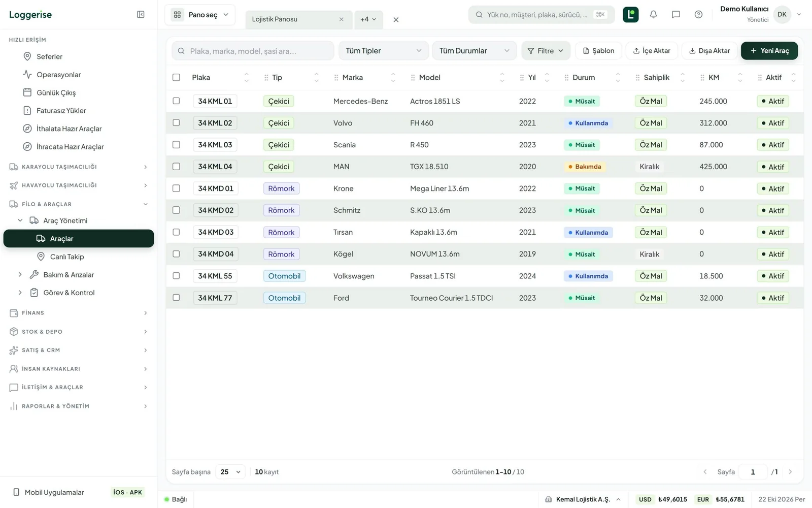Show the +4 hidden tabs
The height and width of the screenshot is (508, 812).
[x=368, y=19]
